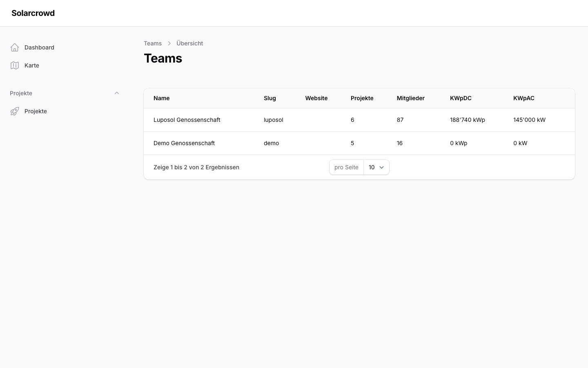Screen dimensions: 588x368
Task: Open Dashboard from the sidebar
Action: [x=39, y=47]
